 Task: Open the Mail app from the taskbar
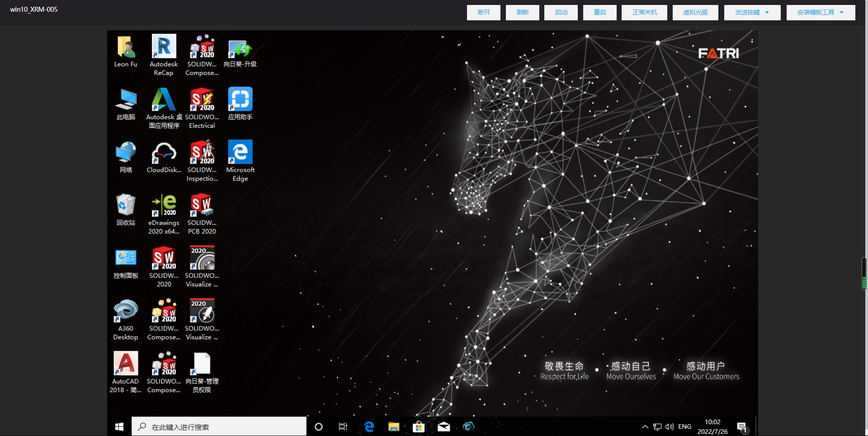pyautogui.click(x=443, y=427)
